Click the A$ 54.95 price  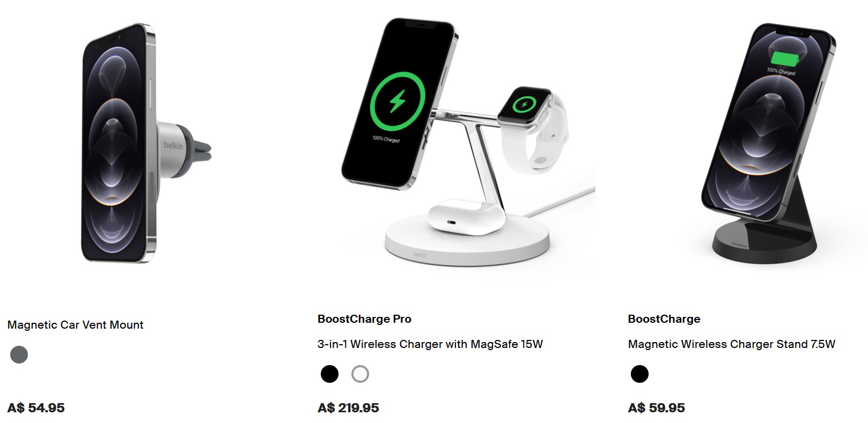tap(36, 408)
